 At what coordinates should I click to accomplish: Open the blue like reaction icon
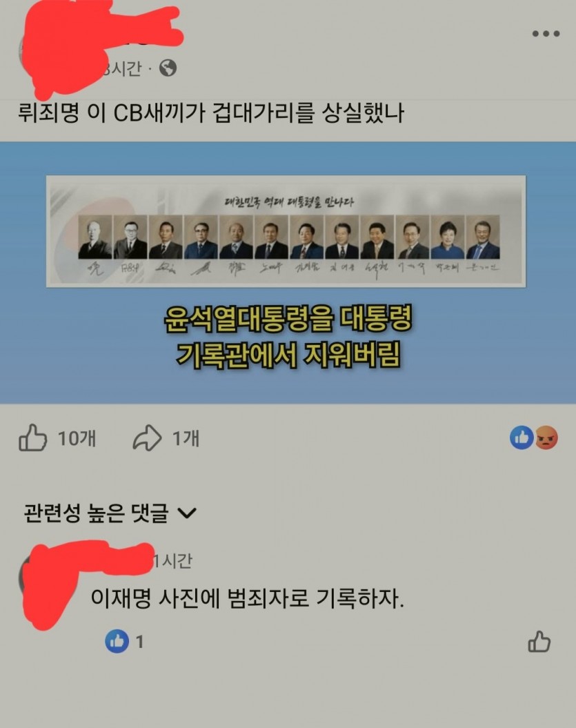point(522,437)
